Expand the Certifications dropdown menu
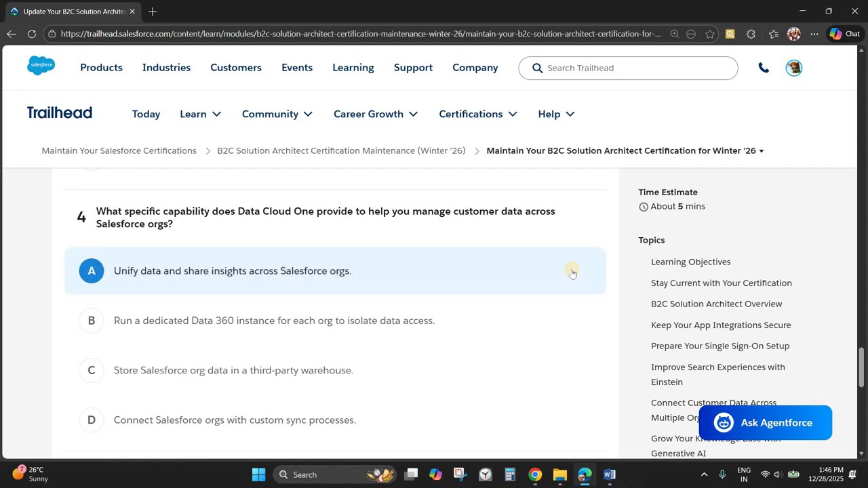 click(478, 114)
